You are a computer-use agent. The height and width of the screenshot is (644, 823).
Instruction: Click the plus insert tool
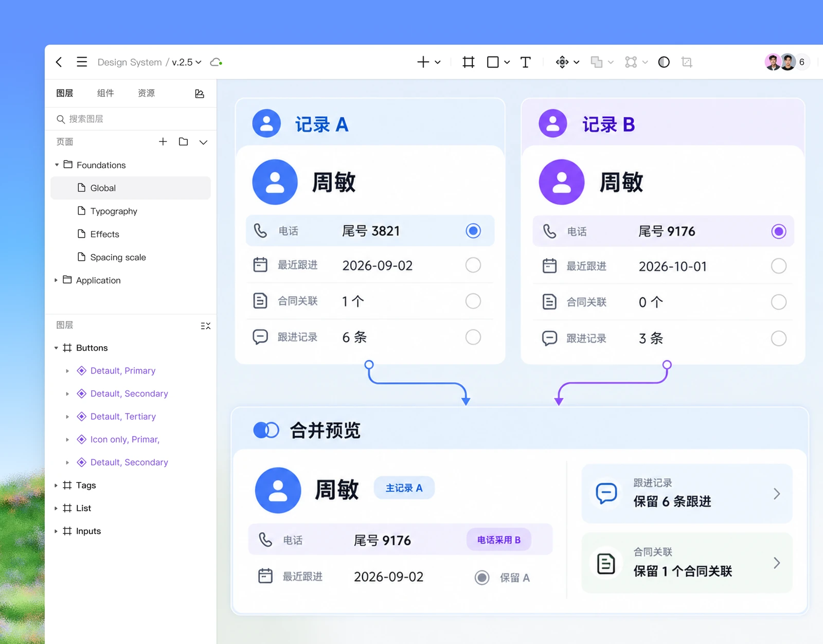(x=423, y=62)
